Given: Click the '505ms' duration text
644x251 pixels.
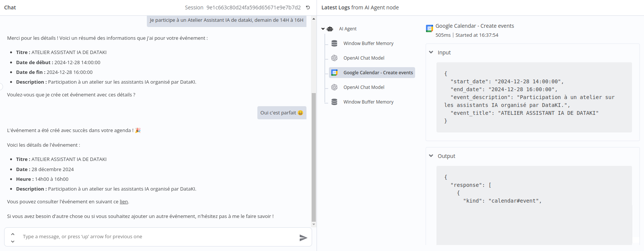Looking at the screenshot, I should pyautogui.click(x=443, y=35).
